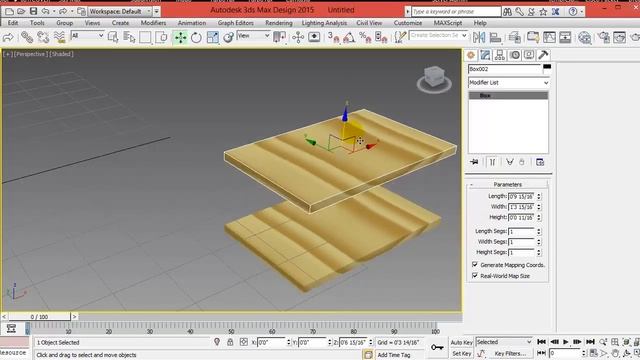Click the Width Segs spinner arrows
The height and width of the screenshot is (360, 640).
(x=539, y=242)
